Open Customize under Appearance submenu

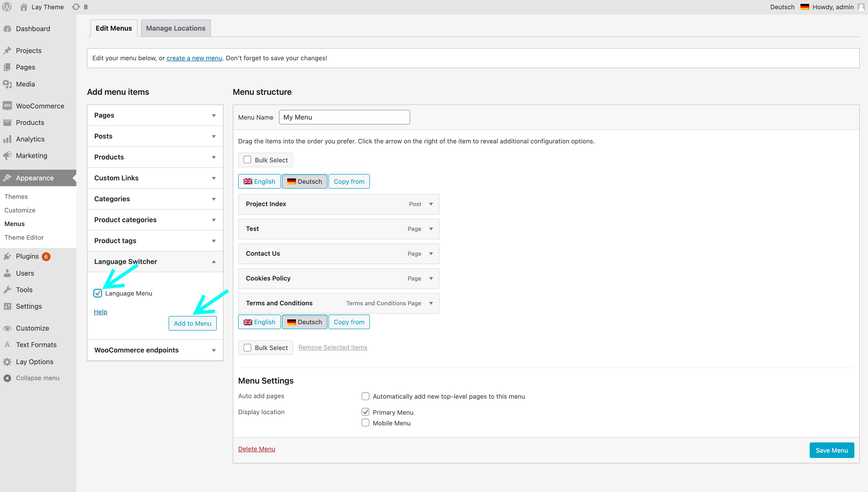click(20, 210)
